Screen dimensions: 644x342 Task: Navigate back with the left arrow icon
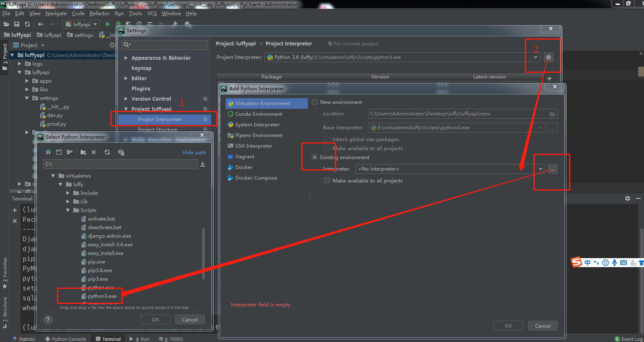tap(41, 24)
